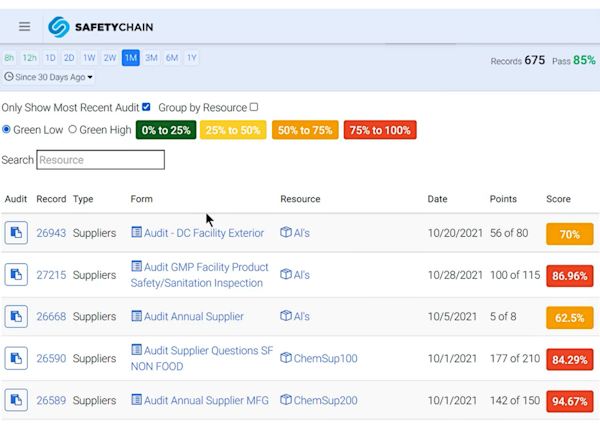Focus the Resource search field
Image resolution: width=600 pixels, height=436 pixels.
click(101, 160)
